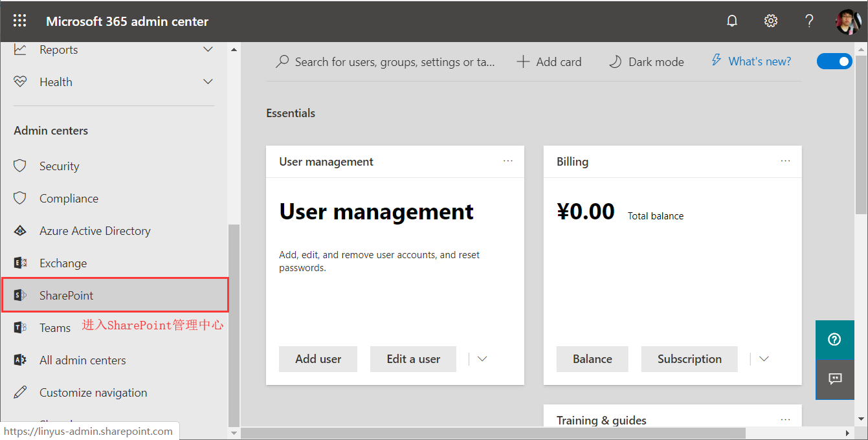Click the Edit a user button
This screenshot has height=440, width=868.
[413, 359]
